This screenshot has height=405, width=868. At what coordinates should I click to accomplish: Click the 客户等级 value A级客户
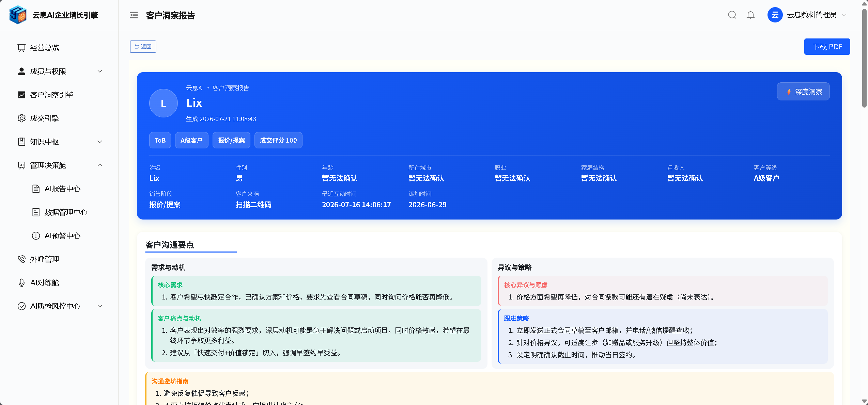tap(766, 178)
